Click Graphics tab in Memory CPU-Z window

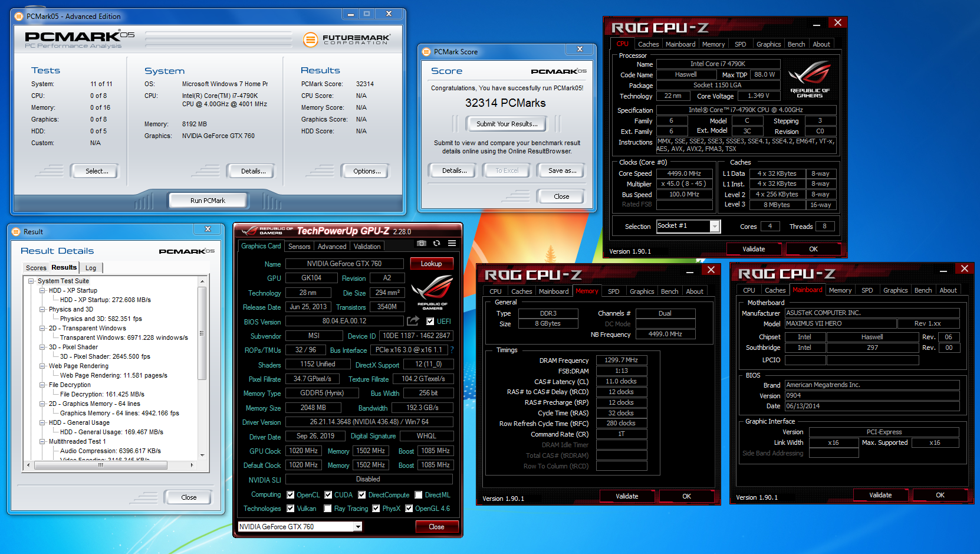click(642, 291)
